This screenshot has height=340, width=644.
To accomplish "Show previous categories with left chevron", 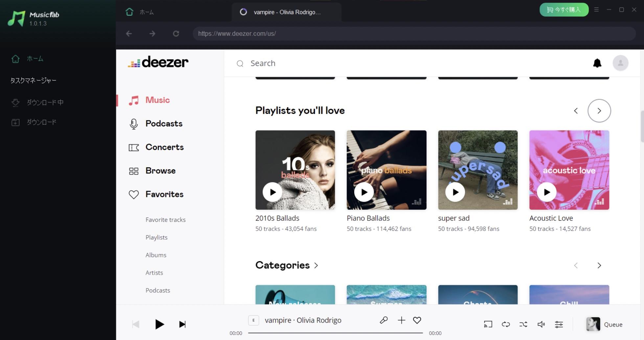I will coord(576,266).
